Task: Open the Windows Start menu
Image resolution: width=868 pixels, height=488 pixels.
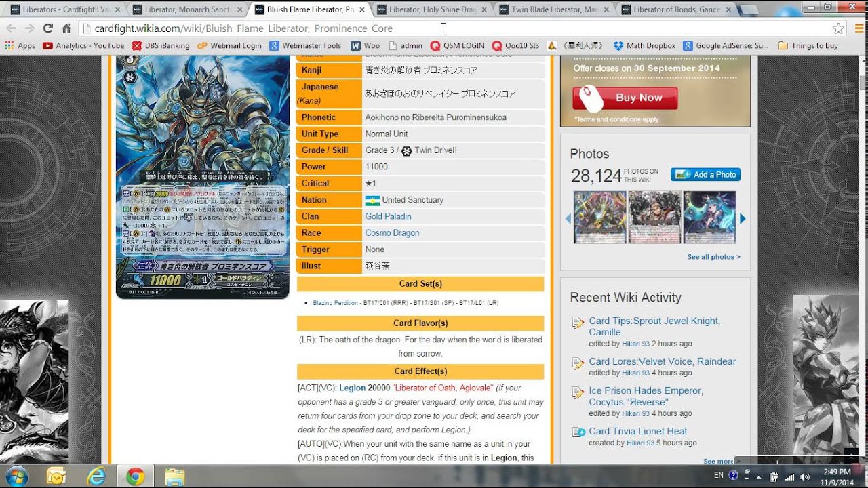Action: [x=17, y=476]
